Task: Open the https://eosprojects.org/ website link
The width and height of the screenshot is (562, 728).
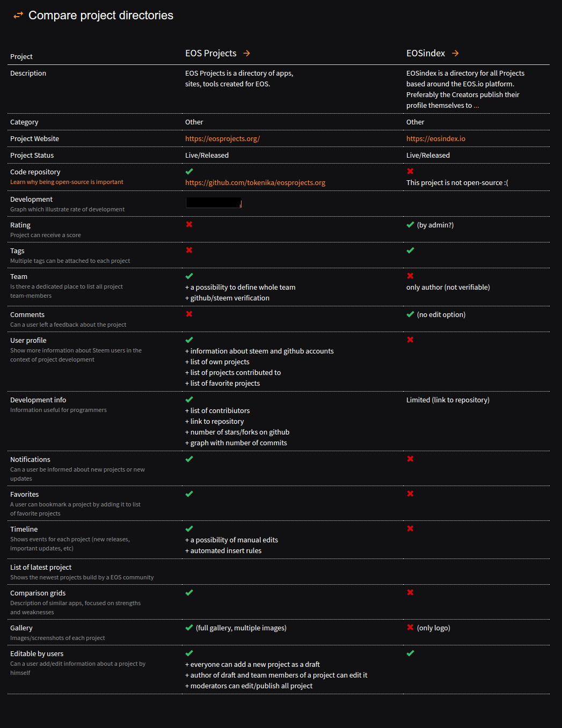Action: point(222,138)
